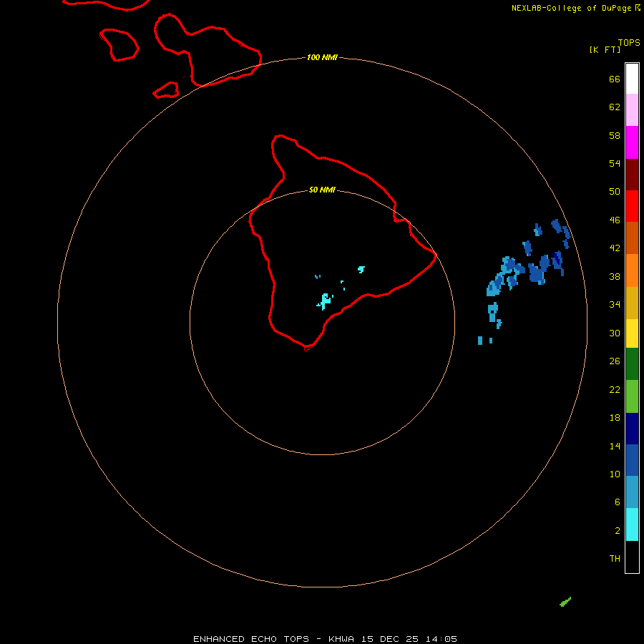Click scale value "38"
The image size is (644, 644).
pos(615,277)
